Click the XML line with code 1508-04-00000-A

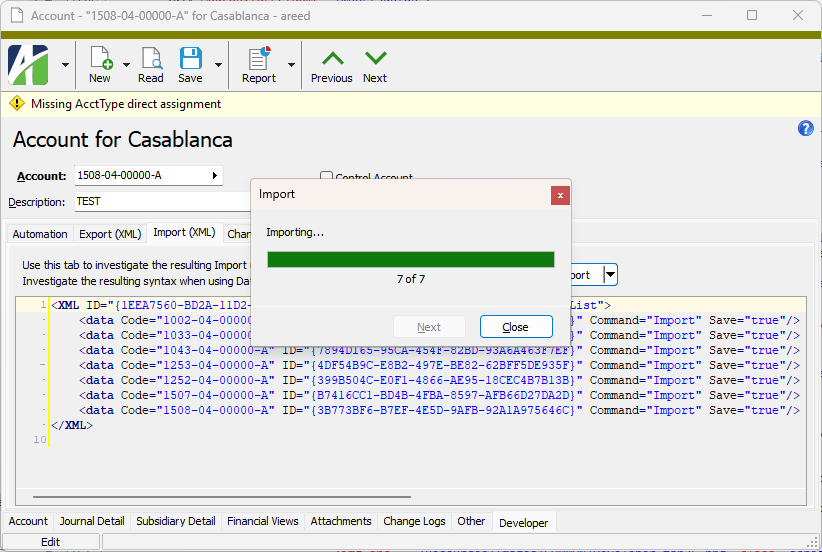click(x=439, y=410)
